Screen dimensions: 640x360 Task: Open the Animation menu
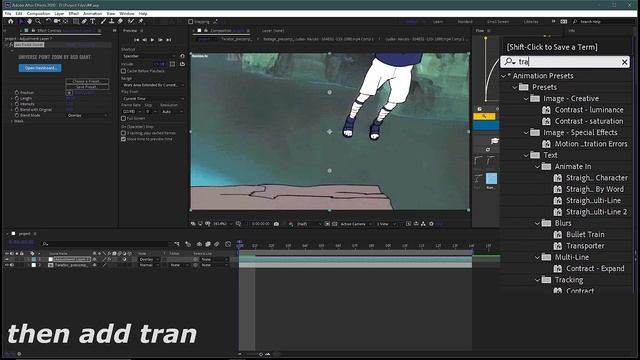[x=93, y=13]
